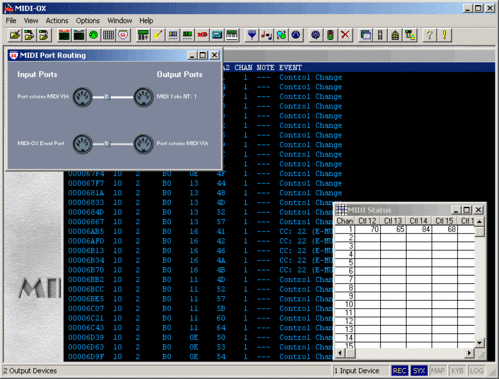Click the left arrow in MIDI Status horizontal scrollbar

339,353
